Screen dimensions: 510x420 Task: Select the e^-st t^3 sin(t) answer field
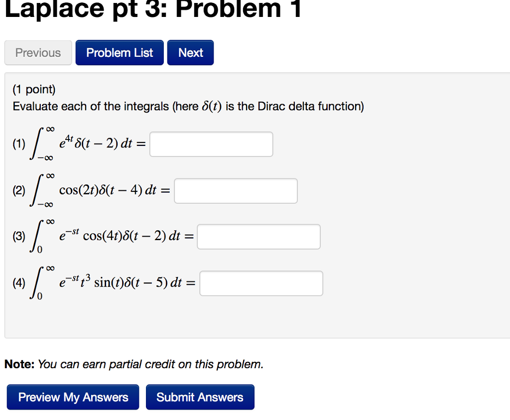(x=261, y=283)
